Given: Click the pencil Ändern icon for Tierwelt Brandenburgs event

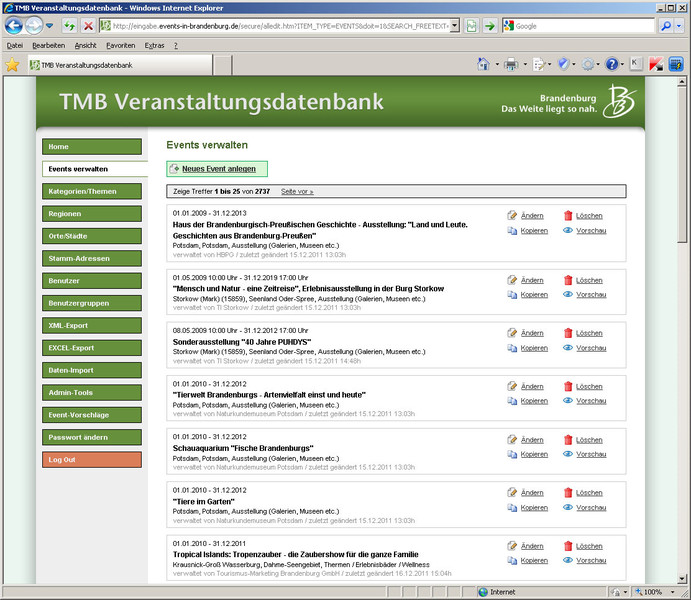Looking at the screenshot, I should 512,386.
